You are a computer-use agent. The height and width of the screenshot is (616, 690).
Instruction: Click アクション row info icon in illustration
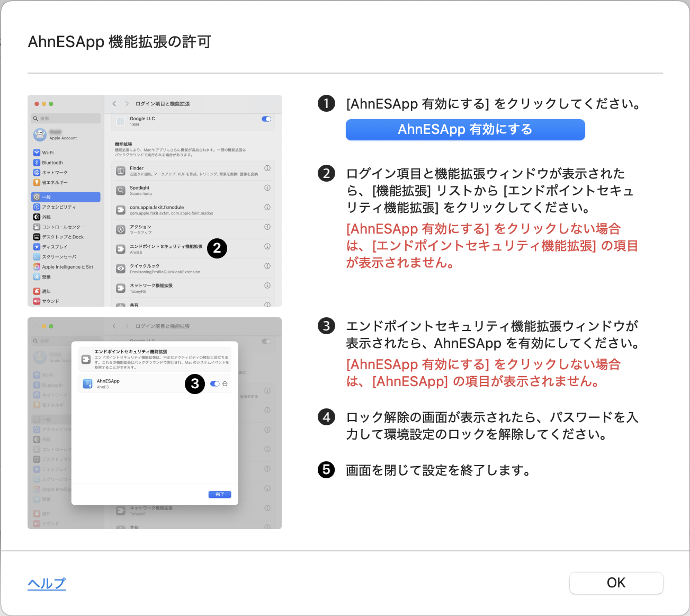click(x=267, y=227)
